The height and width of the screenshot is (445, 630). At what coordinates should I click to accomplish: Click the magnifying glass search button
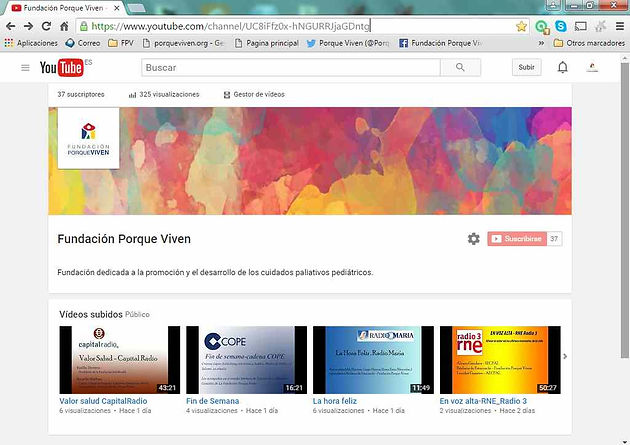pos(460,67)
